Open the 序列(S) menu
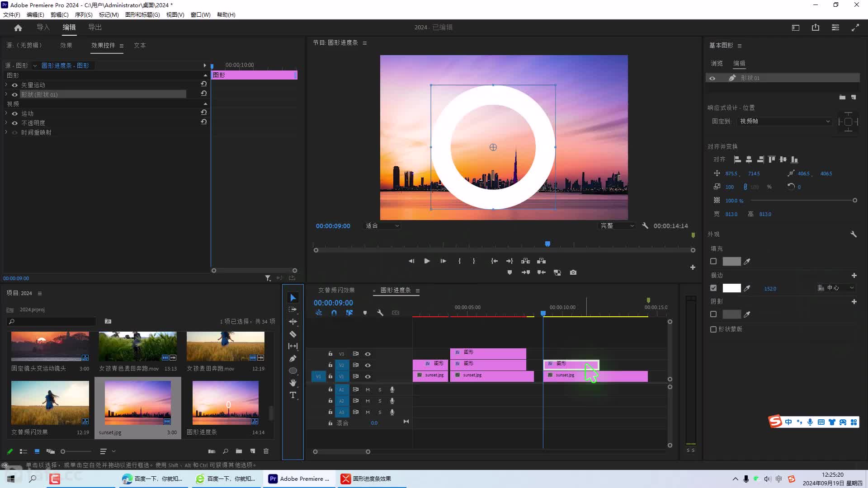 (x=84, y=14)
